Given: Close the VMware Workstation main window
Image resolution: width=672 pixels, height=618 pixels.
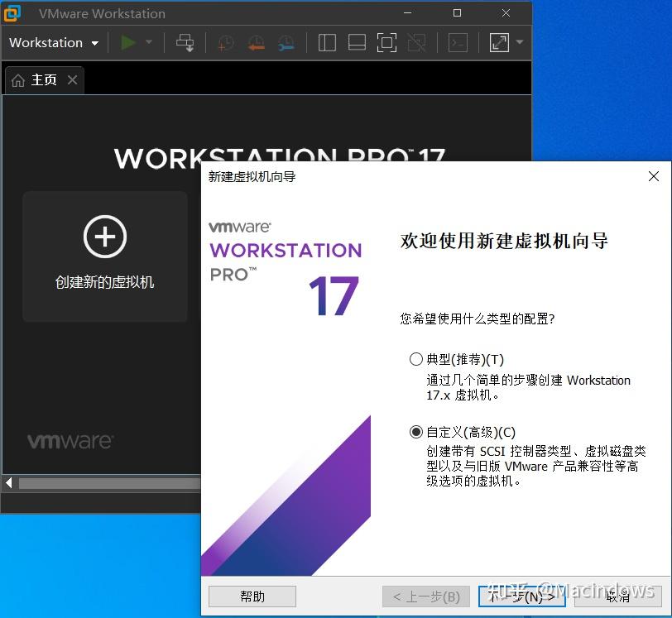Looking at the screenshot, I should click(506, 13).
